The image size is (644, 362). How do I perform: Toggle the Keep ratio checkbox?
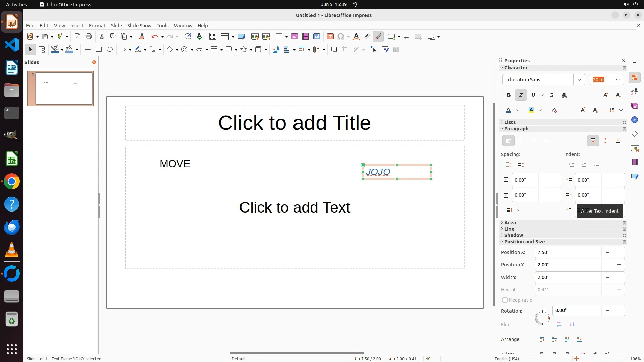(505, 300)
